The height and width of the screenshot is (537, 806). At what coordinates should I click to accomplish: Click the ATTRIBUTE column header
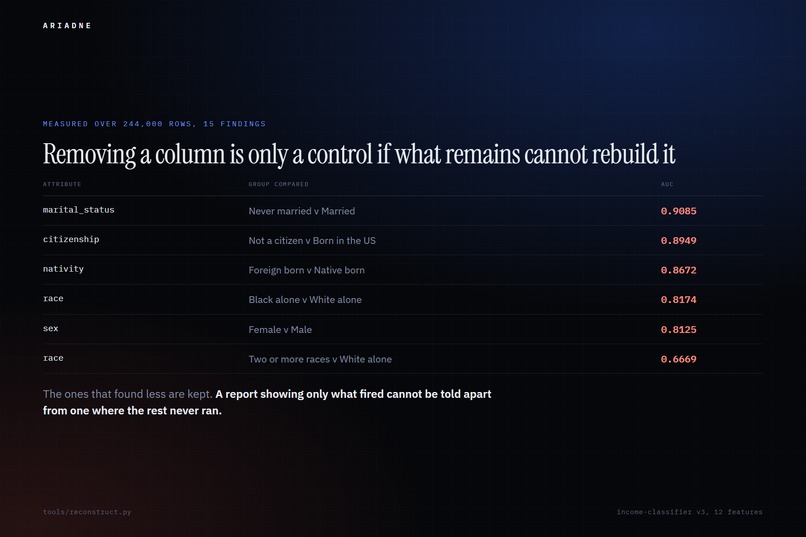click(x=62, y=184)
